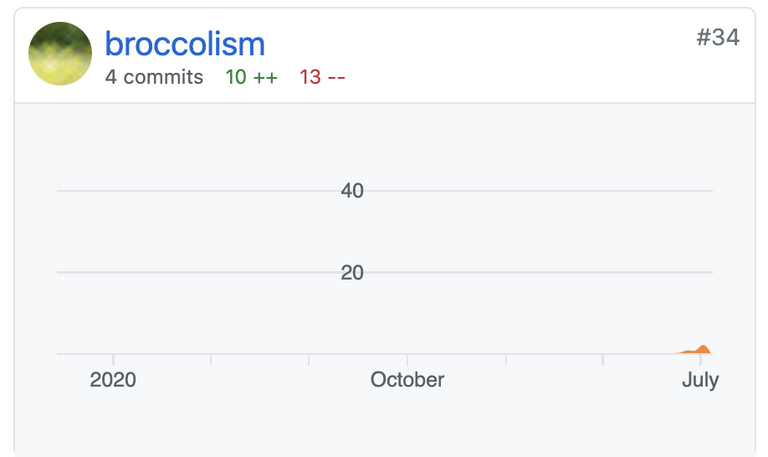Click the 10 ++ additions count
Screen dimensions: 768x457
pyautogui.click(x=251, y=77)
